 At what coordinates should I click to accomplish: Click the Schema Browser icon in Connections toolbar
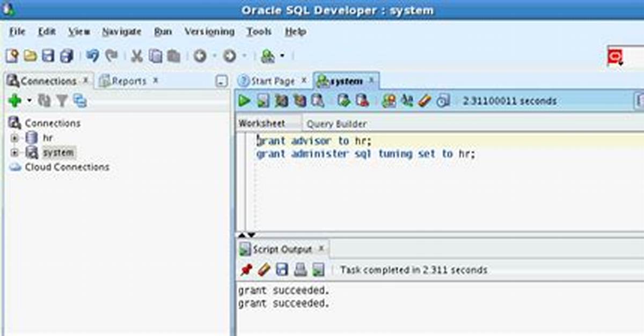pyautogui.click(x=80, y=100)
